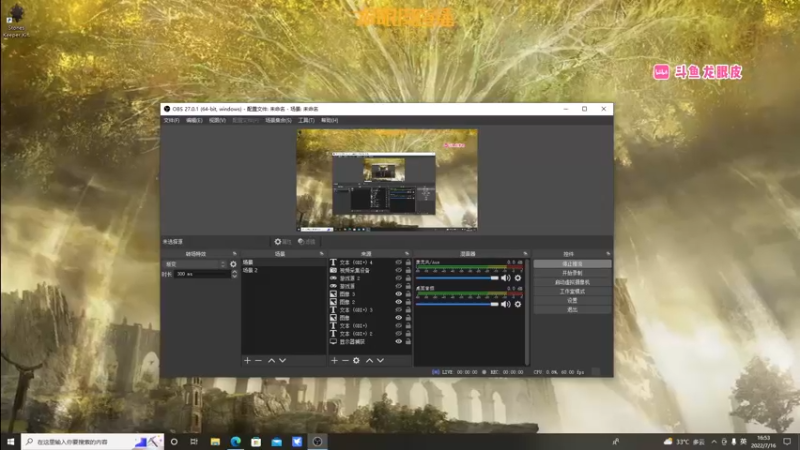This screenshot has width=800, height=450.
Task: Mute the 桌面音频 speaker icon
Action: (506, 304)
